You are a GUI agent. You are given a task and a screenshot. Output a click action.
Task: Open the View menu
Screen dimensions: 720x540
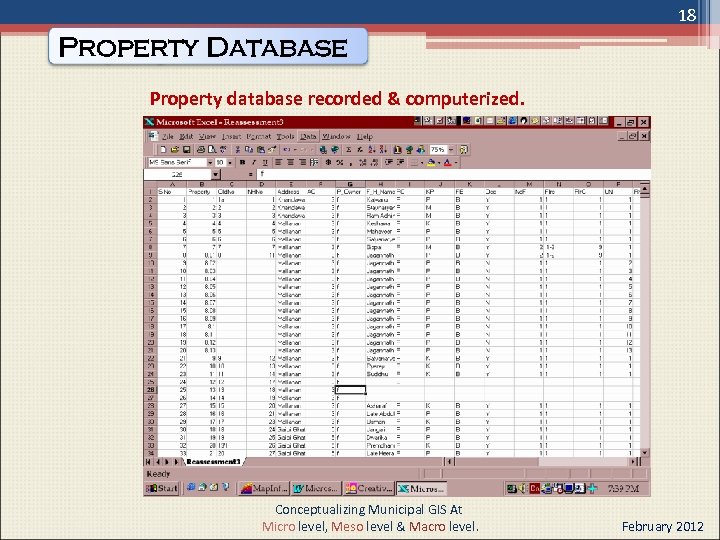pos(207,136)
